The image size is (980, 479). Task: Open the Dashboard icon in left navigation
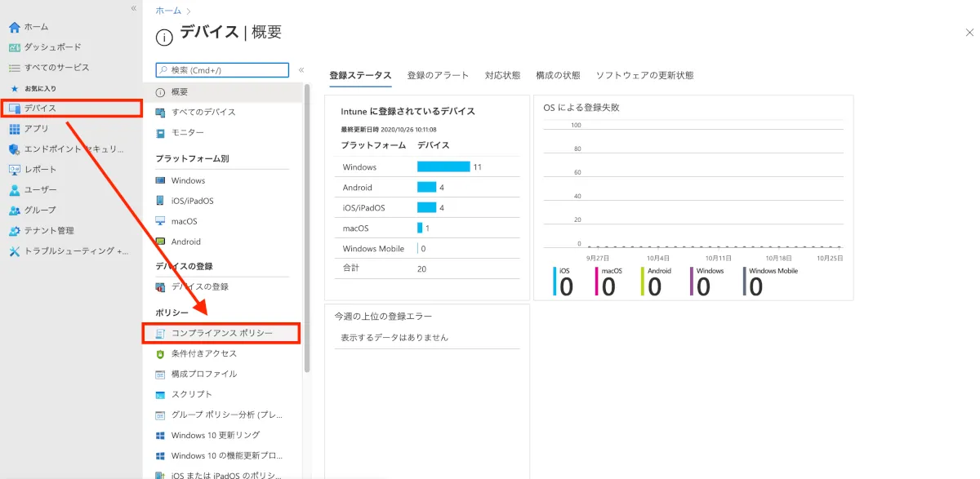tap(14, 47)
